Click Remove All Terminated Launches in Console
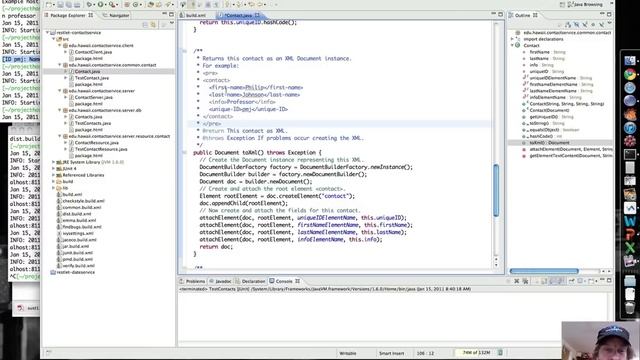The image size is (640, 360). (x=525, y=281)
